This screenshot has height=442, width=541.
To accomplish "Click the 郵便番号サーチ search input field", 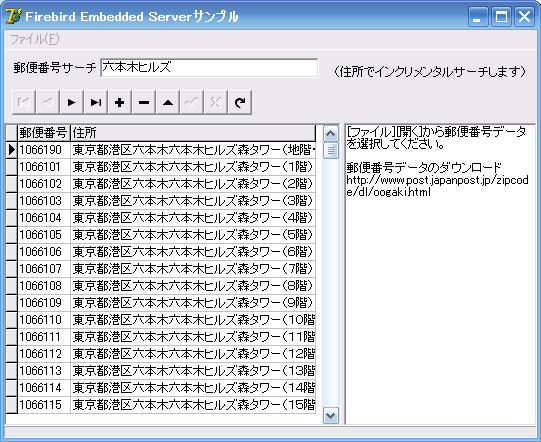I will coord(209,68).
